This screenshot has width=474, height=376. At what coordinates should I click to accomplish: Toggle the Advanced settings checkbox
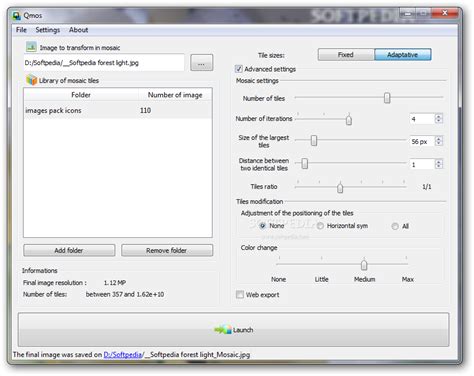[x=239, y=69]
